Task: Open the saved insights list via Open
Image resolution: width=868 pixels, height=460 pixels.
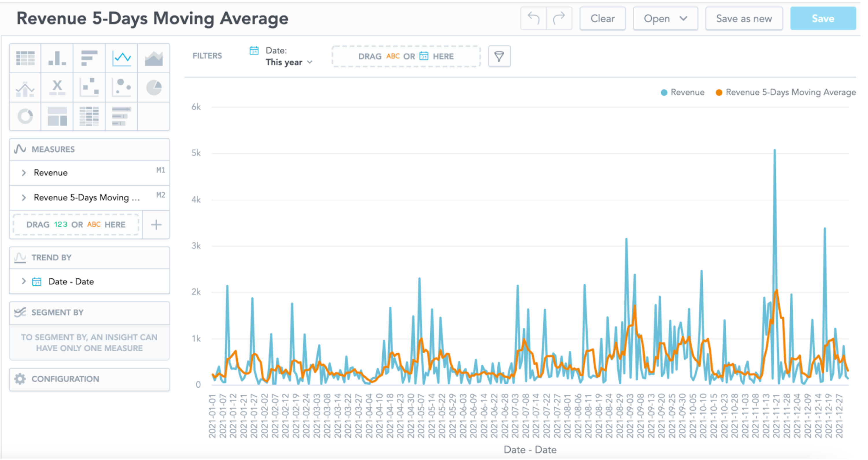Action: 664,18
